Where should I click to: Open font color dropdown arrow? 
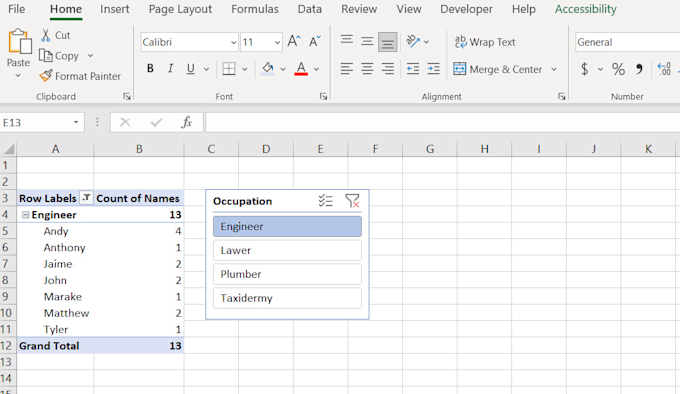(317, 69)
